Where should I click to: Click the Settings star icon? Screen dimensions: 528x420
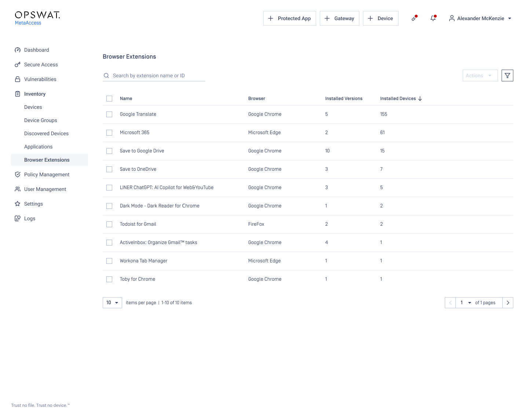pos(18,204)
